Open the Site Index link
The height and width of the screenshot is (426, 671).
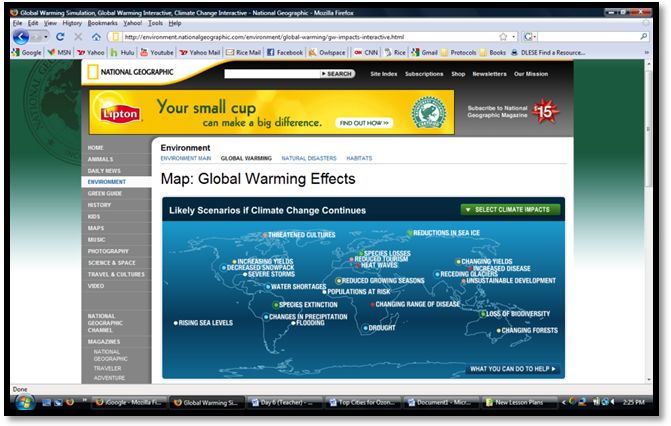(x=383, y=74)
